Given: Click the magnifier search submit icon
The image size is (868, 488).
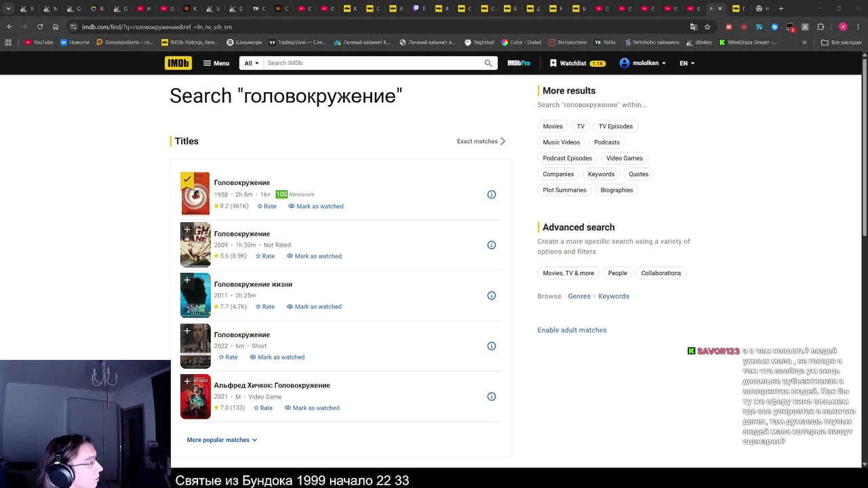Looking at the screenshot, I should tap(488, 63).
